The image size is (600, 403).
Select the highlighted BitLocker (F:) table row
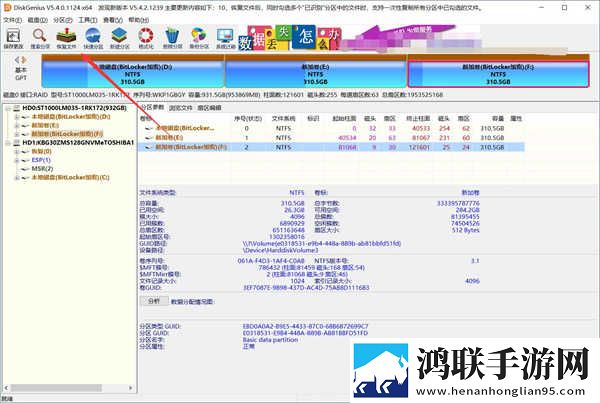331,147
